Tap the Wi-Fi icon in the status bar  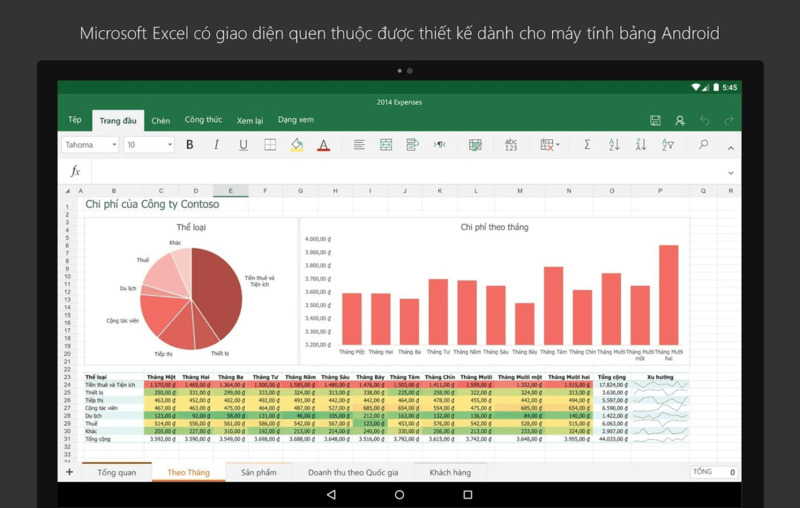click(695, 87)
